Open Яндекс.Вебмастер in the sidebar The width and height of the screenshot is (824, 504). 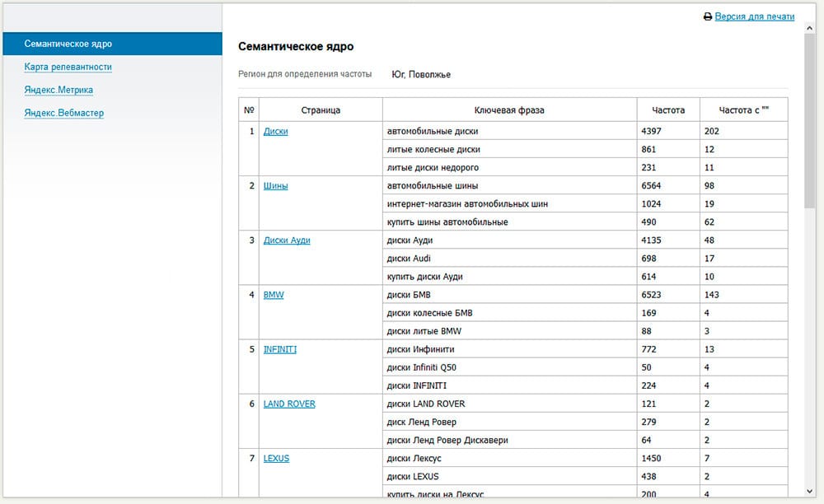(x=64, y=113)
